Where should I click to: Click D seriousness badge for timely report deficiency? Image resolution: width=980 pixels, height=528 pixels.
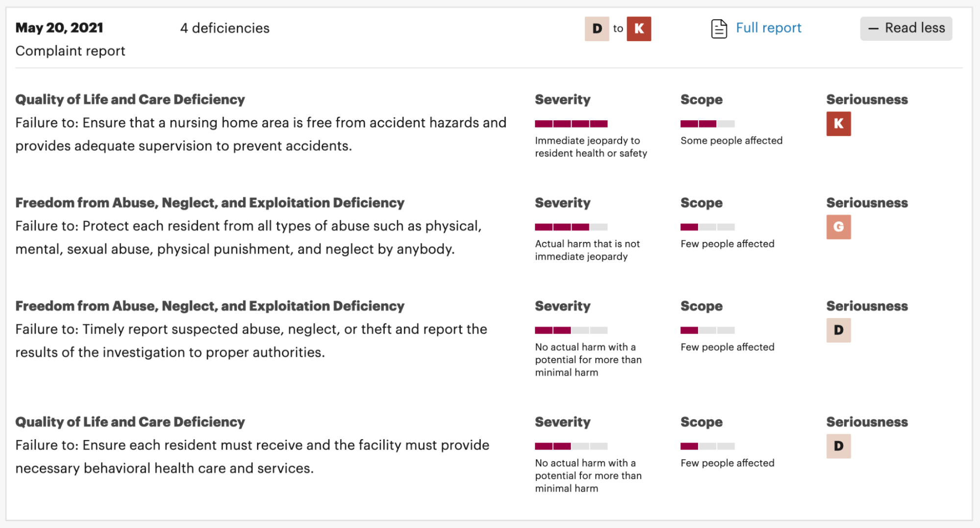click(838, 330)
